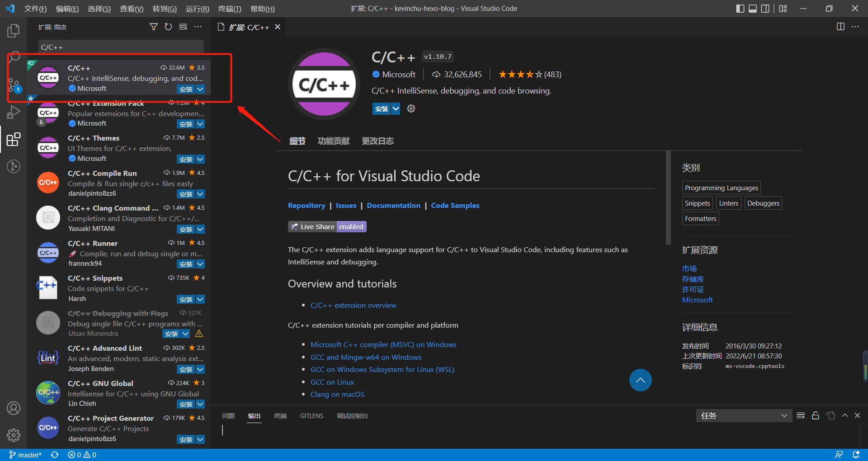Image resolution: width=868 pixels, height=461 pixels.
Task: Close the bottom panel
Action: [857, 415]
